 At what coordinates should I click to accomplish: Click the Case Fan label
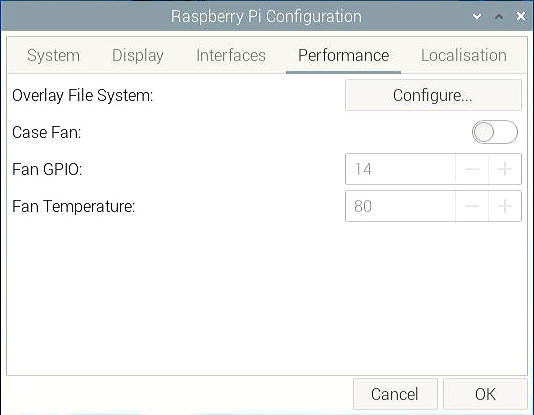point(47,132)
